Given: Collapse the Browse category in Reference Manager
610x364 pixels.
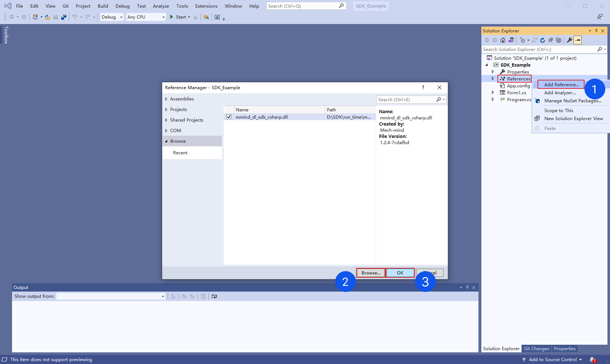Looking at the screenshot, I should coord(166,141).
